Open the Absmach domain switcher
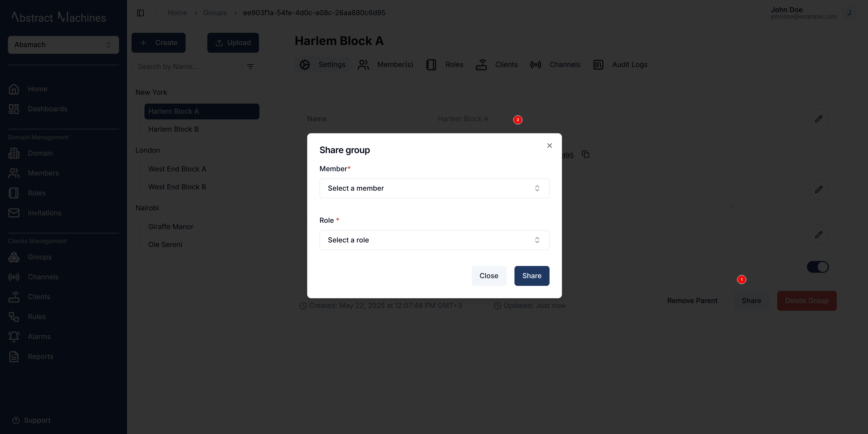This screenshot has height=434, width=868. click(63, 45)
